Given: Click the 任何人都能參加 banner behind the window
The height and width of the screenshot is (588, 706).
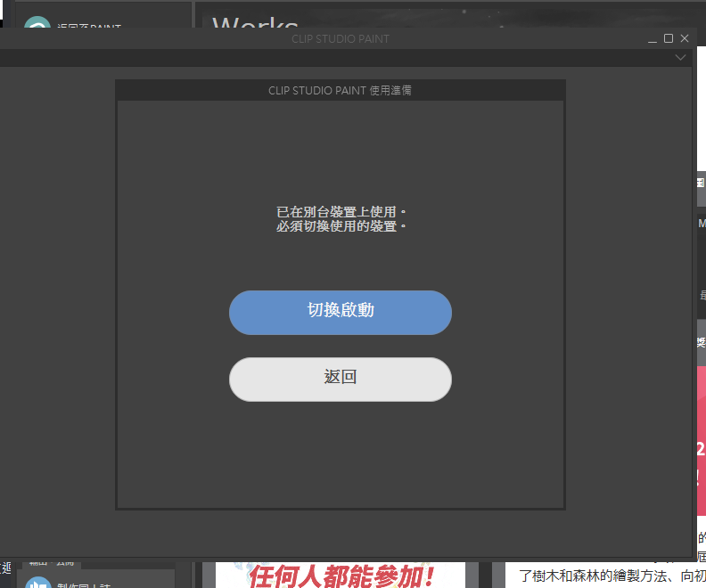Looking at the screenshot, I should 341,576.
